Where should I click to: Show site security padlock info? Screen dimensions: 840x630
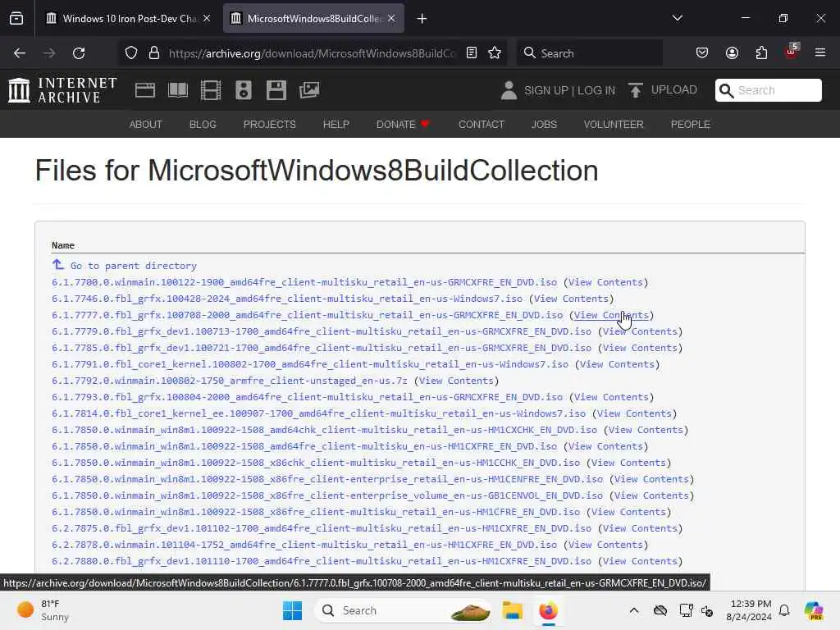coord(154,53)
